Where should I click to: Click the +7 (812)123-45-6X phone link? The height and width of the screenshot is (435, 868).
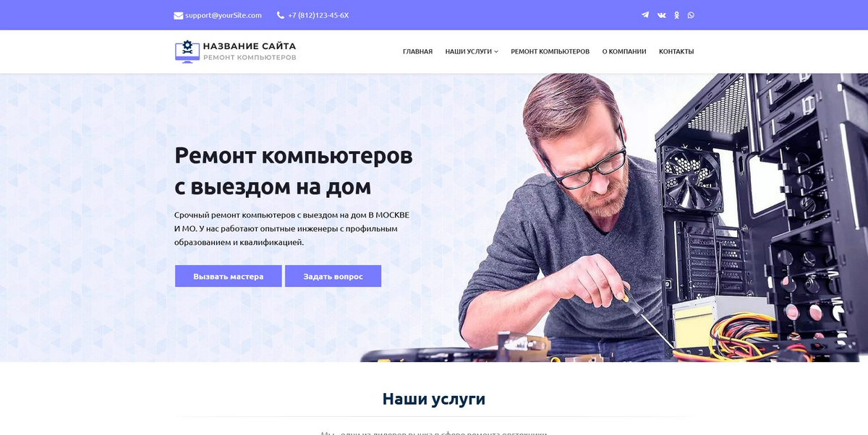click(x=318, y=15)
